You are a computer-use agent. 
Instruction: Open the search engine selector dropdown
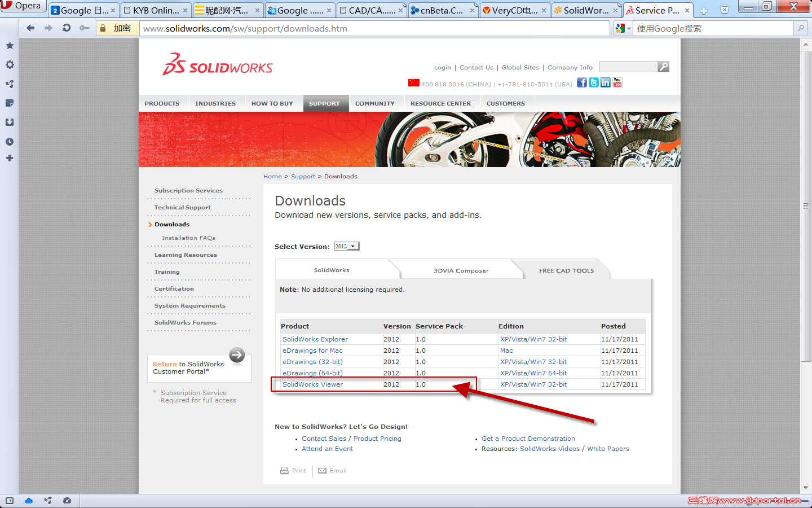623,28
